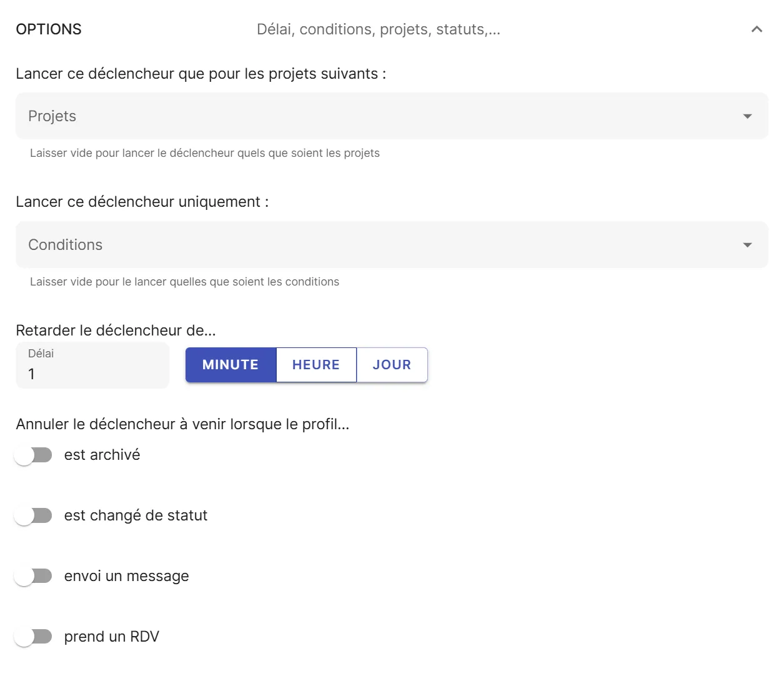Enable the 'prend un RDV' switch
784x676 pixels.
[x=33, y=637]
